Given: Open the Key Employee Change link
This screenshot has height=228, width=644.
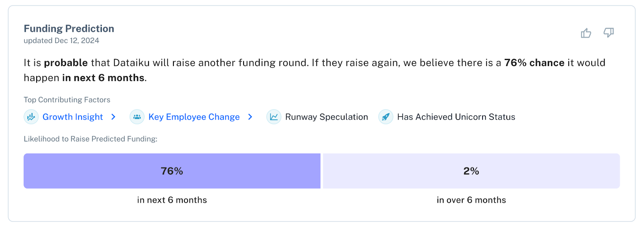Looking at the screenshot, I should (x=194, y=117).
